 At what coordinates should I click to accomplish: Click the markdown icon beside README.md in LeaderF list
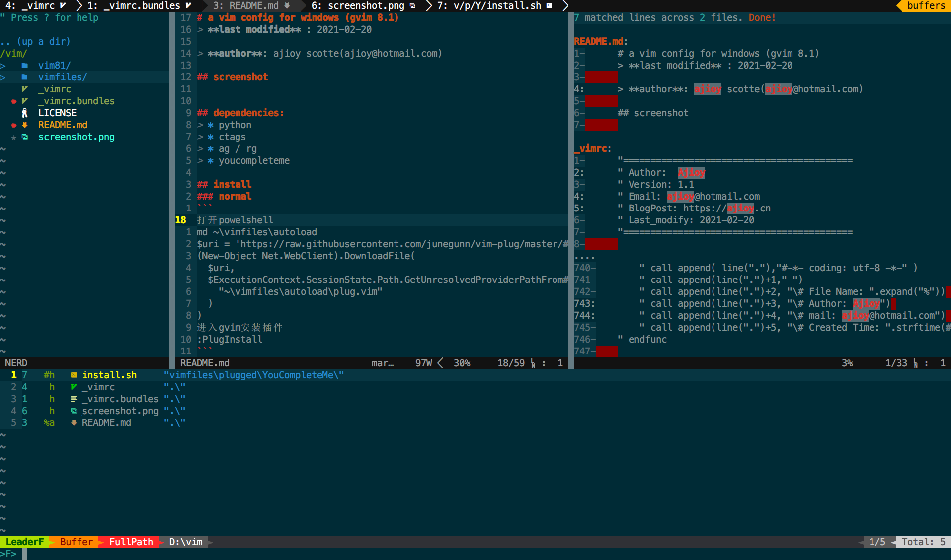point(74,423)
